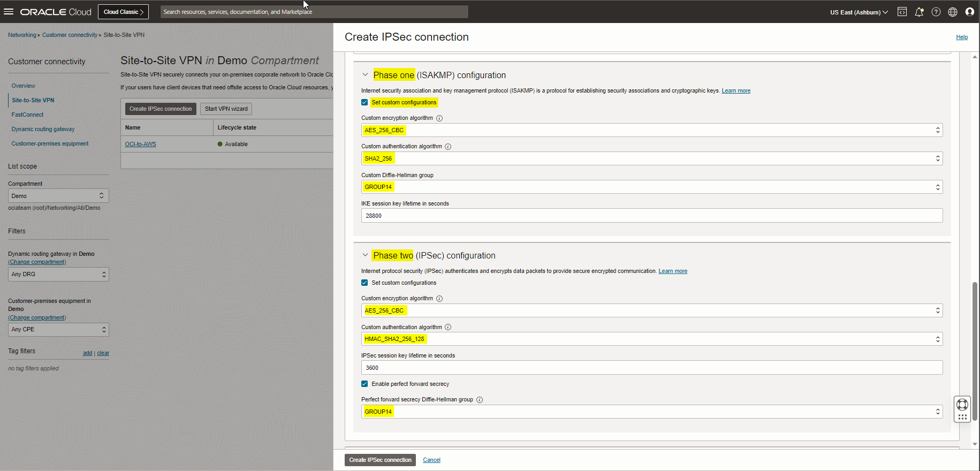The image size is (980, 471).
Task: Click the IKE session key lifetime field
Action: click(651, 216)
